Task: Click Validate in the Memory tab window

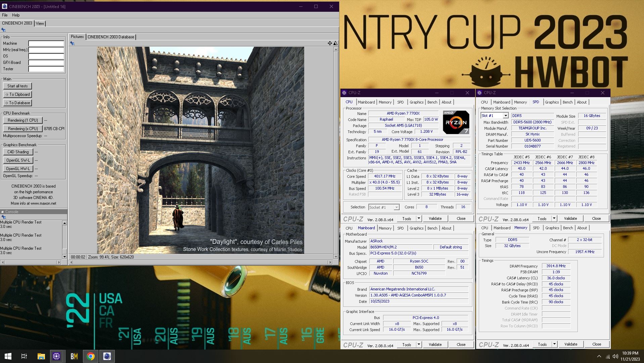Action: click(571, 344)
